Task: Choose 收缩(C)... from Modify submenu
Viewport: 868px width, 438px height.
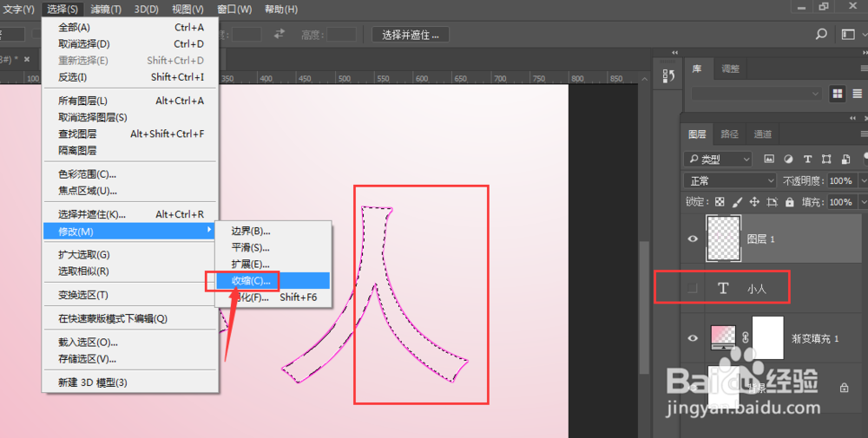Action: (x=273, y=280)
